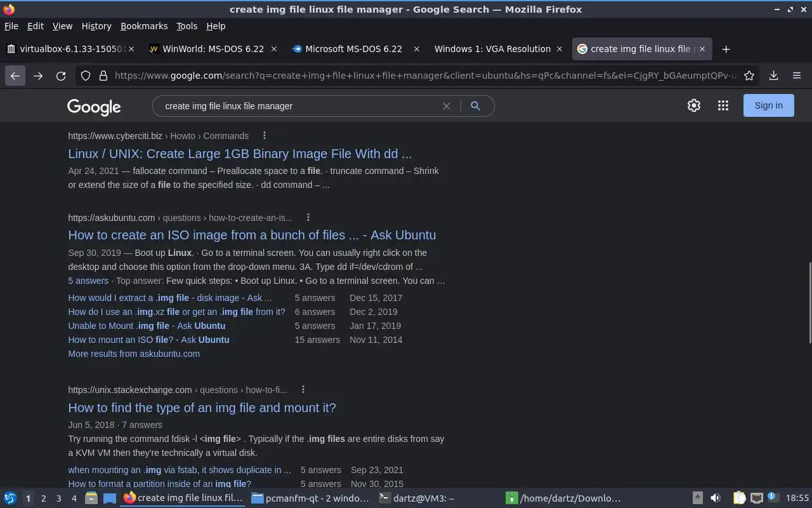
Task: Switch to dartz@VM3 terminal taskbar window
Action: (x=436, y=498)
